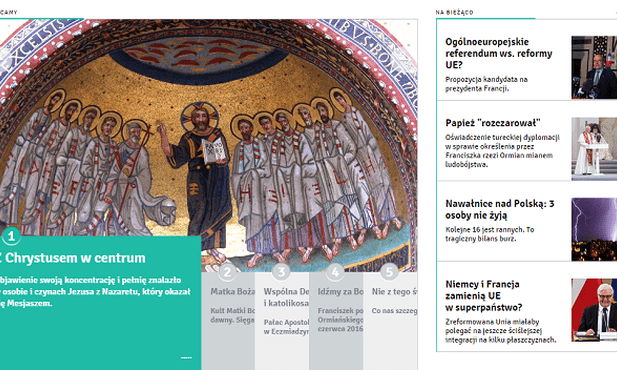Click 'Franciszek po... Ormiańskiego' teaser text

tap(340, 320)
